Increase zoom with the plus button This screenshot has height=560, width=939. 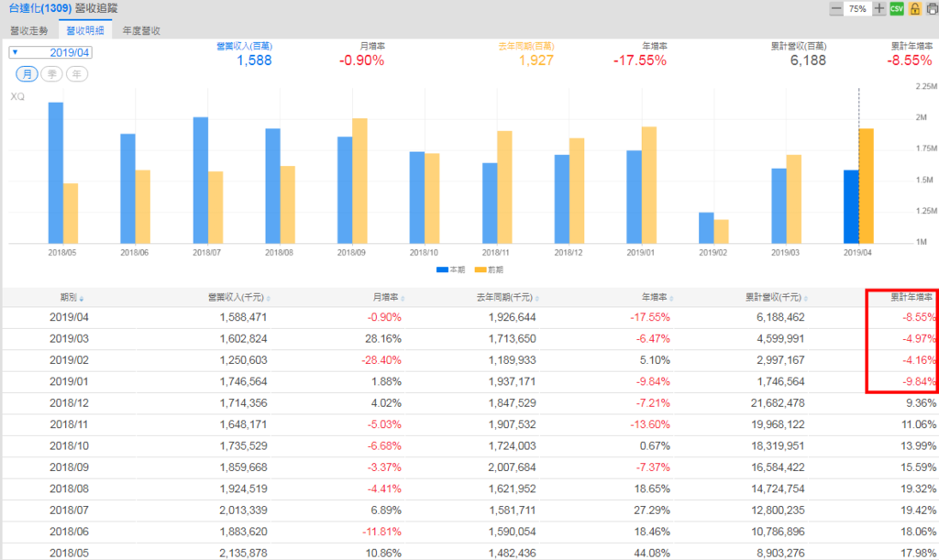878,8
